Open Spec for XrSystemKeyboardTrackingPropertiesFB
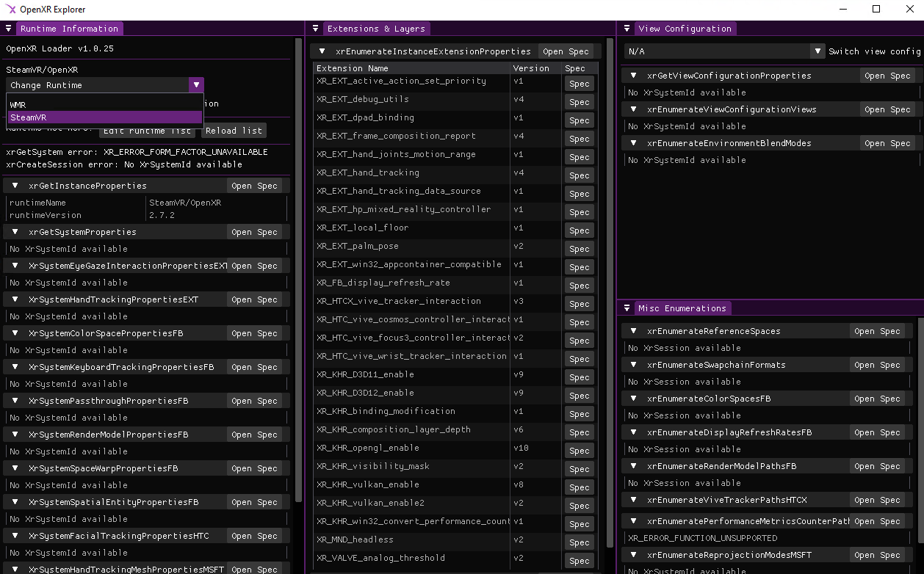 [254, 368]
